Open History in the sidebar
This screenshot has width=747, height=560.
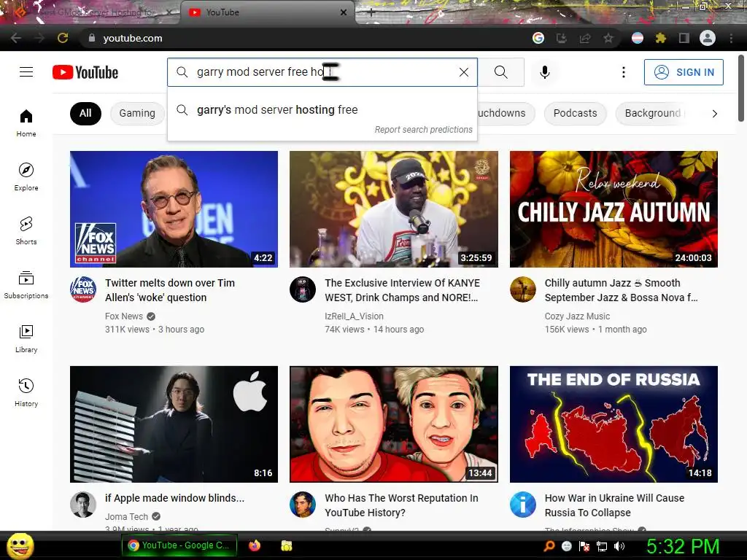26,392
